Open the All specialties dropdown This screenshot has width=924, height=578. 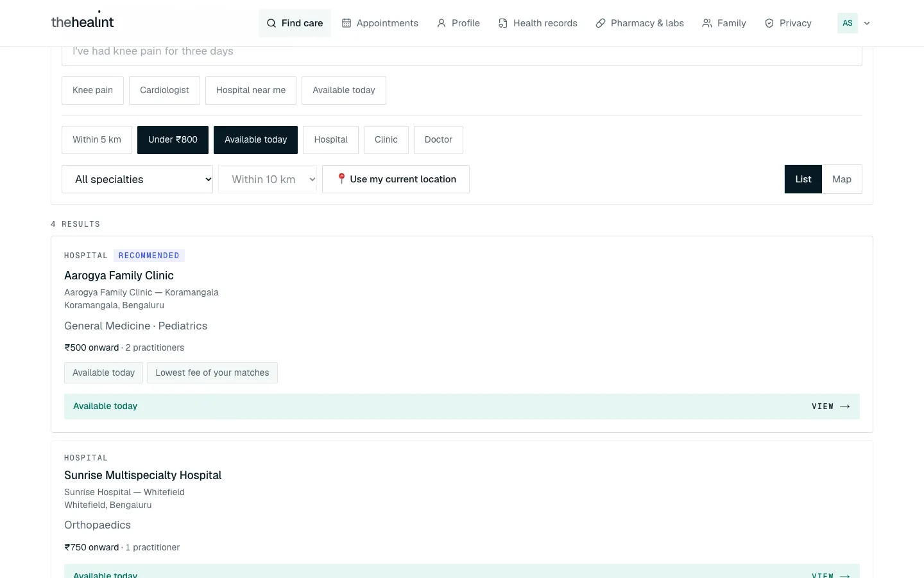click(x=137, y=179)
